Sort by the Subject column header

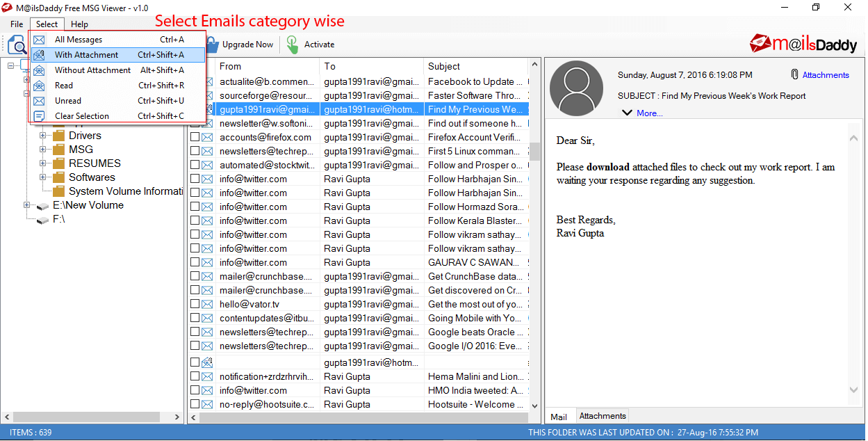pos(476,66)
